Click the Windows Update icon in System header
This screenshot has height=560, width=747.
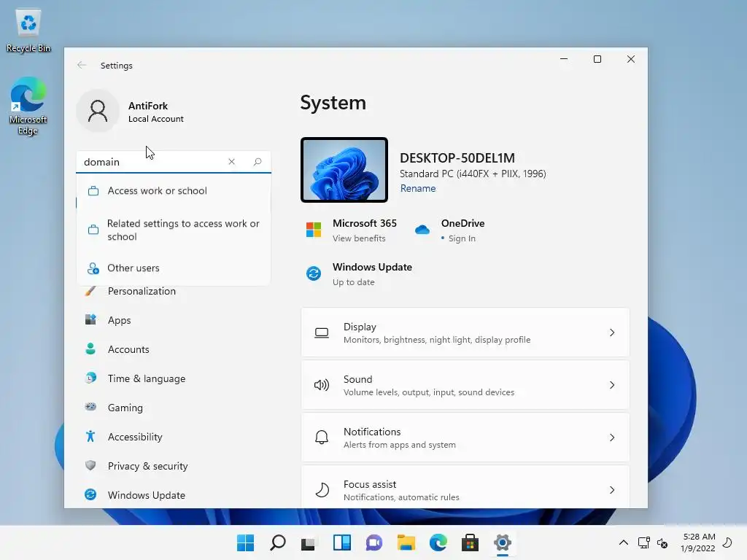pyautogui.click(x=314, y=274)
